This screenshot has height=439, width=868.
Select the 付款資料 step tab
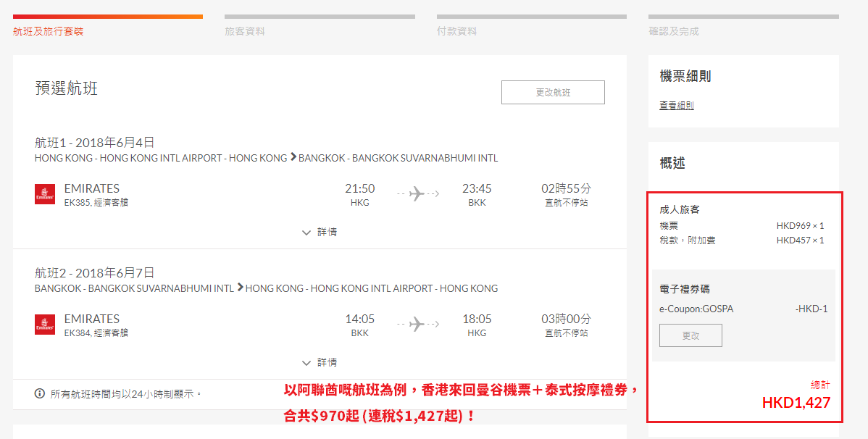tap(456, 32)
